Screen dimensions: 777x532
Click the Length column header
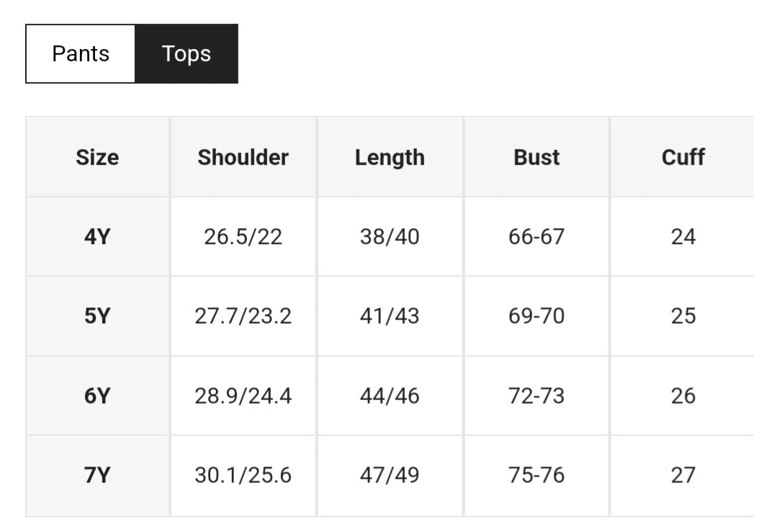pos(390,158)
